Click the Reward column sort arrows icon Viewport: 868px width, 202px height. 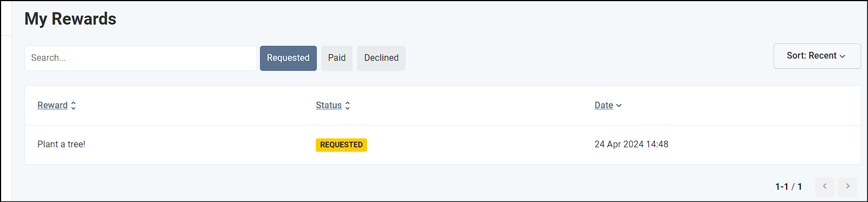click(x=73, y=105)
